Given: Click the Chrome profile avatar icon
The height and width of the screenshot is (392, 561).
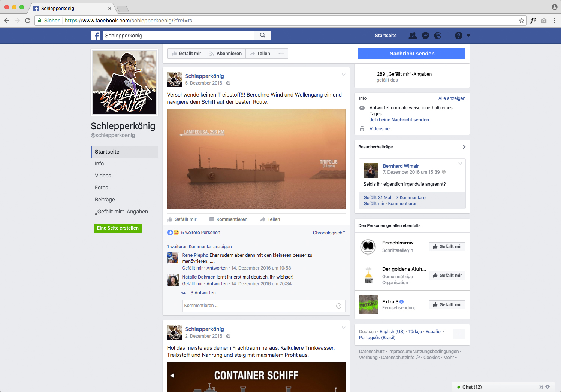Looking at the screenshot, I should pyautogui.click(x=555, y=7).
